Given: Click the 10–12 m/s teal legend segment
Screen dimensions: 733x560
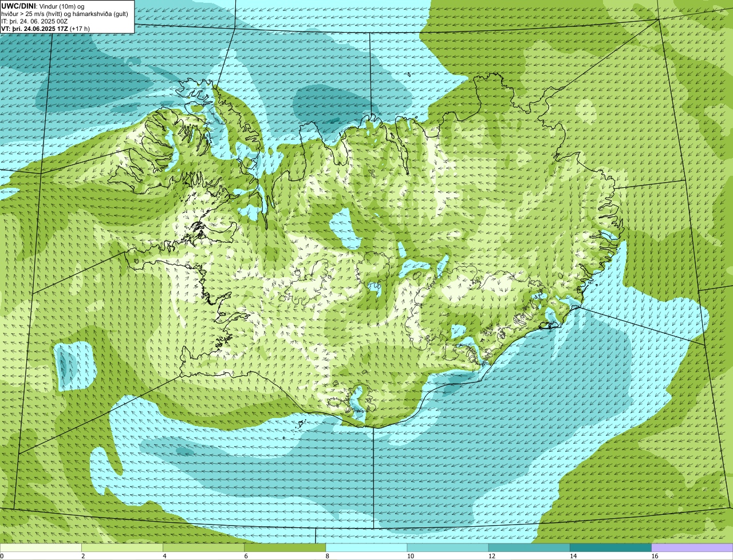Looking at the screenshot, I should pyautogui.click(x=448, y=548).
